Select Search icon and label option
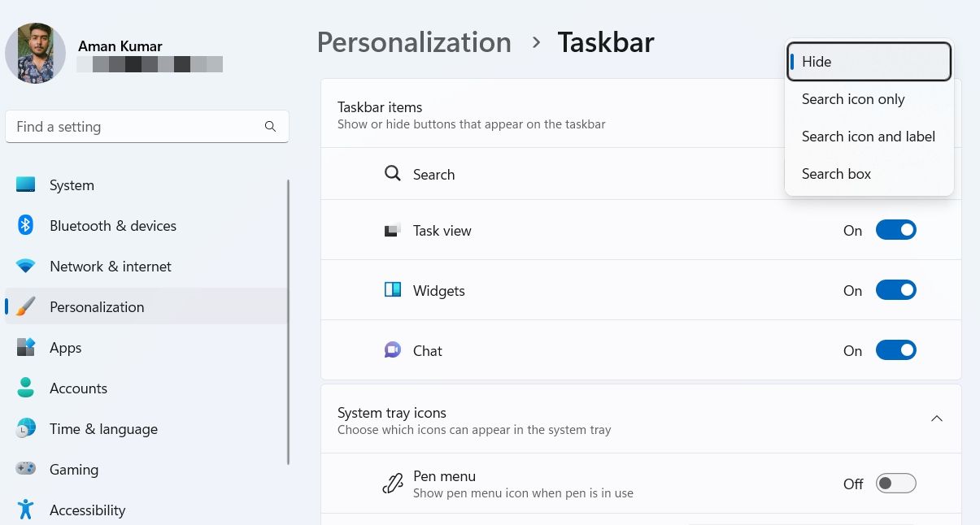 (x=868, y=136)
